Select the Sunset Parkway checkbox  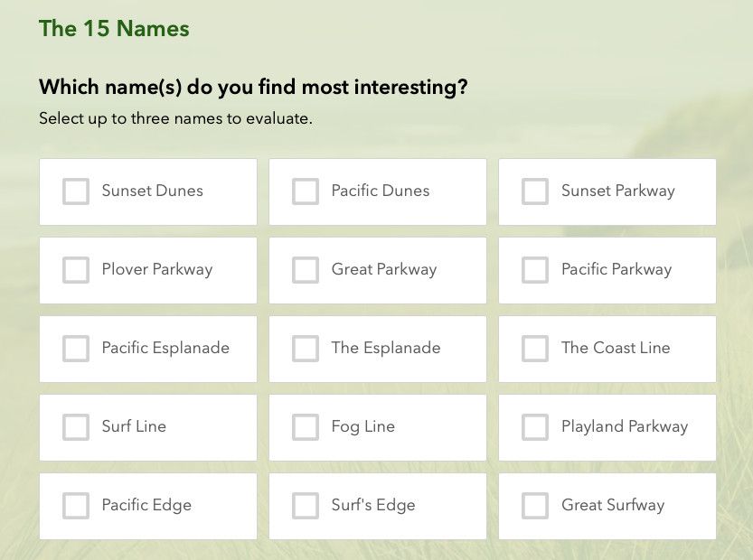click(x=535, y=191)
